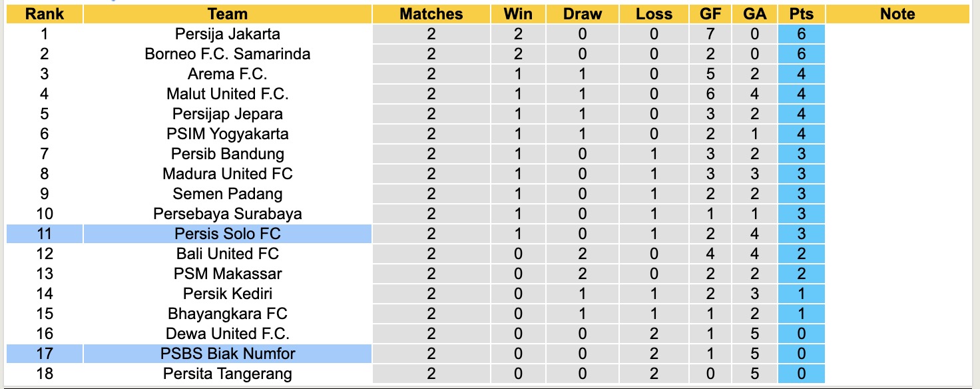Select Arema F.C. in the table
The image size is (980, 389).
228,74
